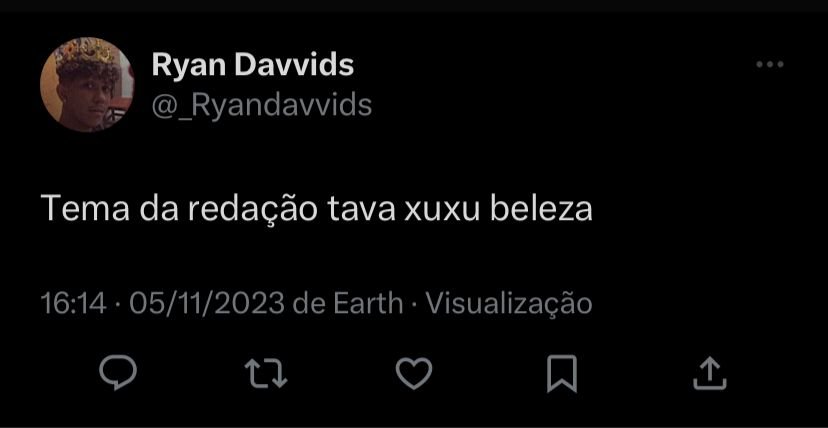Visit the @_Ryandavvids handle

click(261, 105)
